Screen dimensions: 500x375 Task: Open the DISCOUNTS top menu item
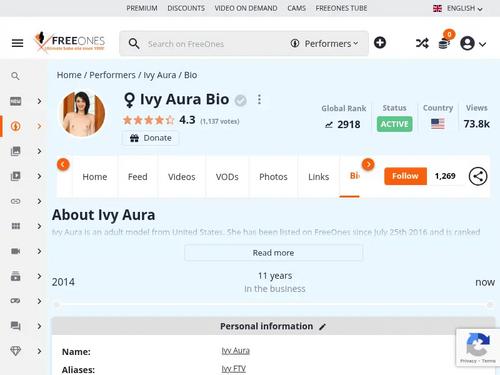pos(186,8)
